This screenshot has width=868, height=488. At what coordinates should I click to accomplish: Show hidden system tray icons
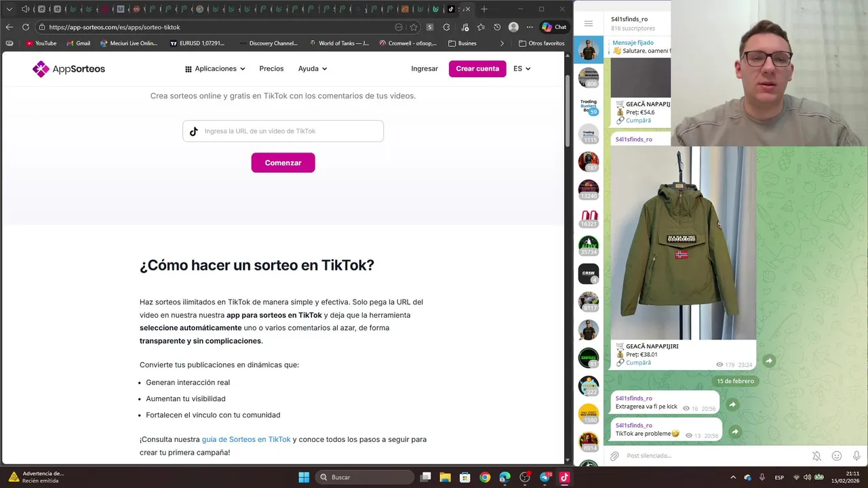732,477
